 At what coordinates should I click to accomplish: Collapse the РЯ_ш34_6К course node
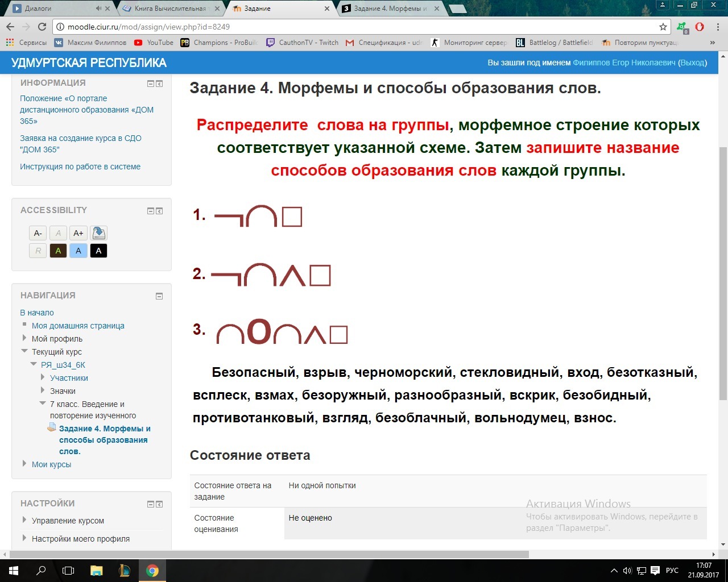coord(34,364)
